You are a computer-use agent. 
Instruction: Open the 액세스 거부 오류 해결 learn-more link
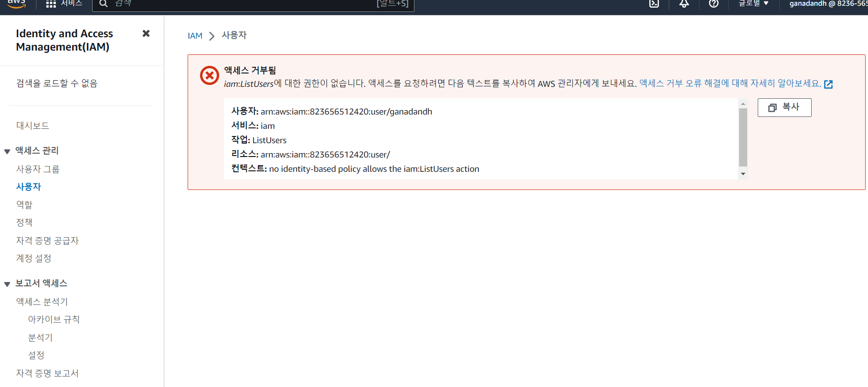(730, 84)
